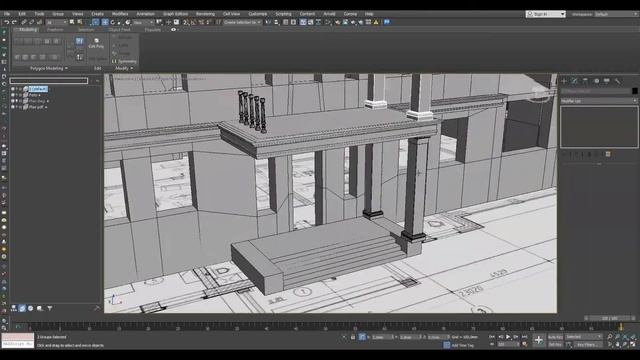
Task: Click the Zoom viewport navigation icon
Action: pyautogui.click(x=609, y=337)
